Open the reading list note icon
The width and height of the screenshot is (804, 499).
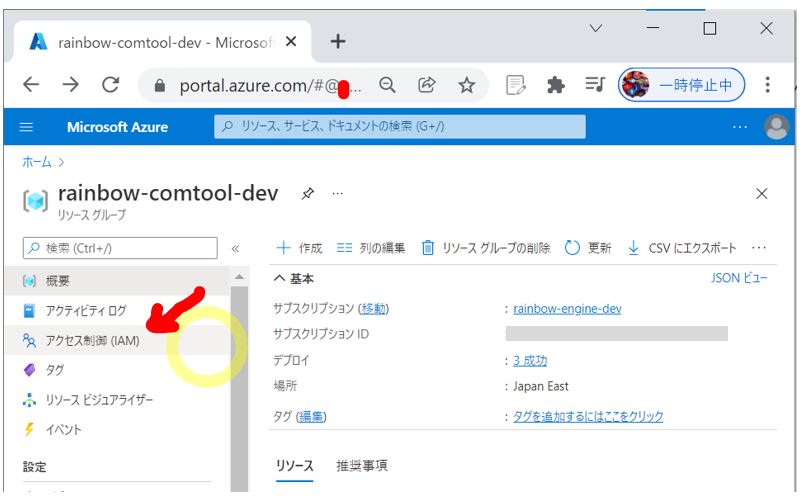coord(515,85)
